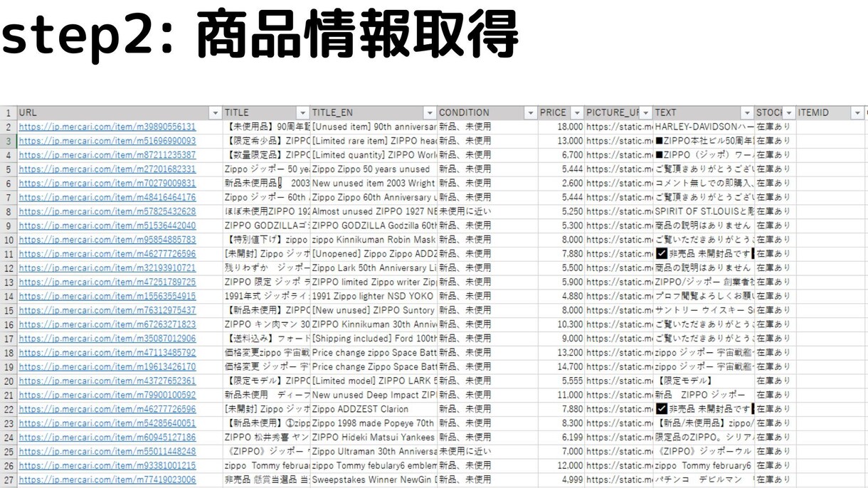Open link ending m76312975437

[x=107, y=310]
